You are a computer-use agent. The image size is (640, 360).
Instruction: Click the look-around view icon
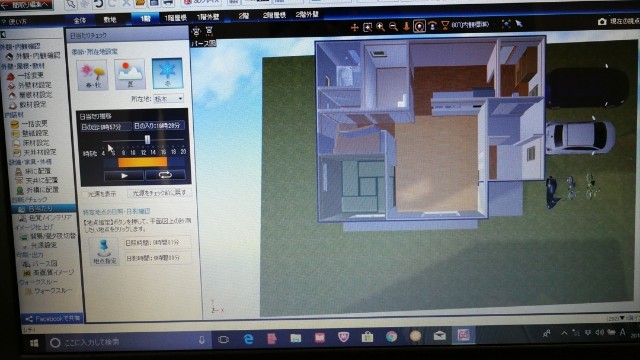[x=432, y=26]
